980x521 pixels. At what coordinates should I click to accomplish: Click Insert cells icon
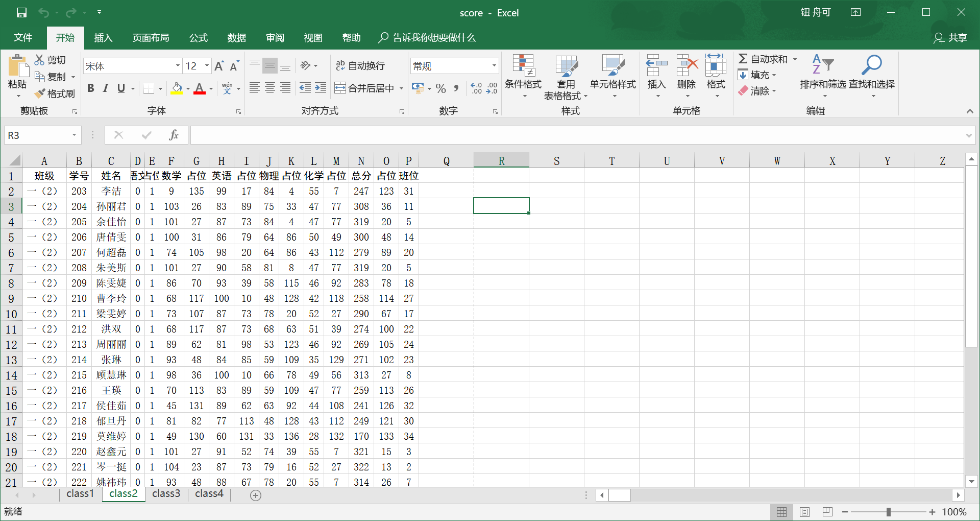click(656, 65)
